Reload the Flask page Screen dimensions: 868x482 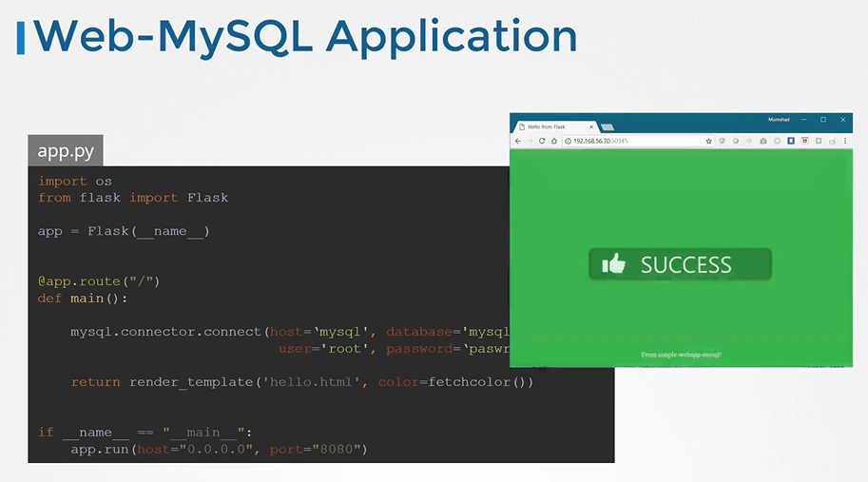(x=542, y=141)
